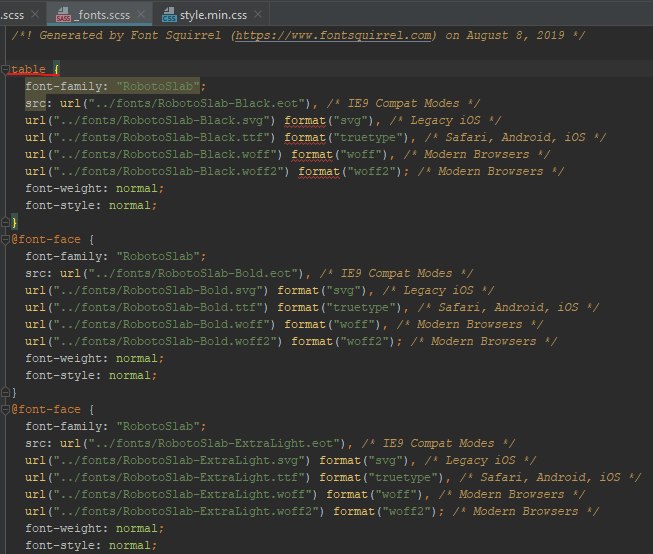Close the leftmost .scss tab
Viewport: 653px width, 554px height.
click(x=35, y=15)
